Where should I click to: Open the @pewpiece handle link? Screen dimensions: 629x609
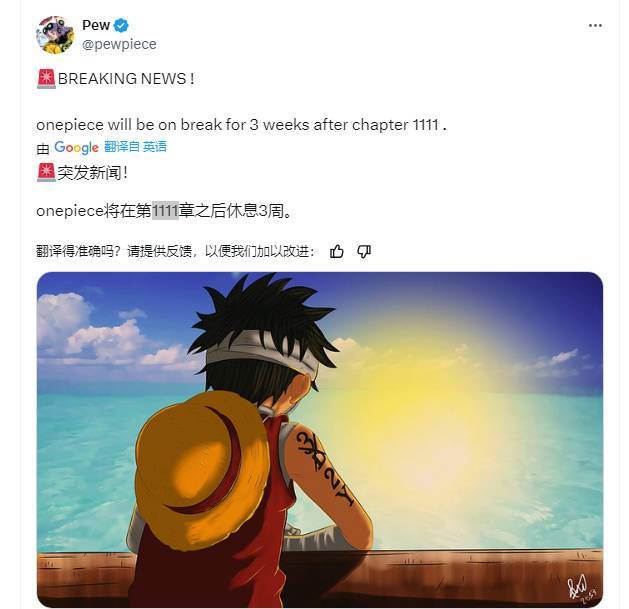119,44
